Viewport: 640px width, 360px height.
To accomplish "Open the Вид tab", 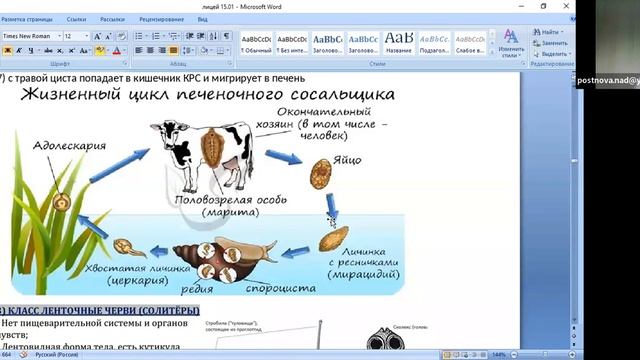I will [202, 19].
